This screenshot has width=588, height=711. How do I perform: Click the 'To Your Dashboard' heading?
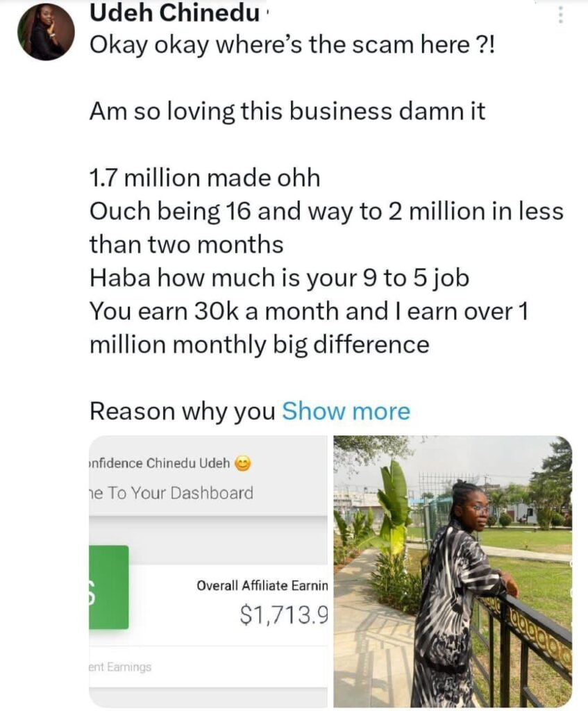point(171,493)
